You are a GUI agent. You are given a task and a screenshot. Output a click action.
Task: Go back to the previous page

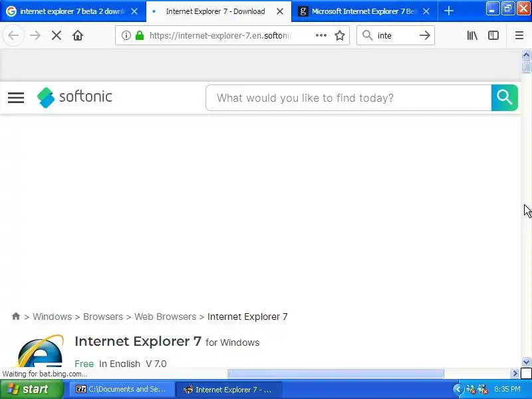[13, 35]
